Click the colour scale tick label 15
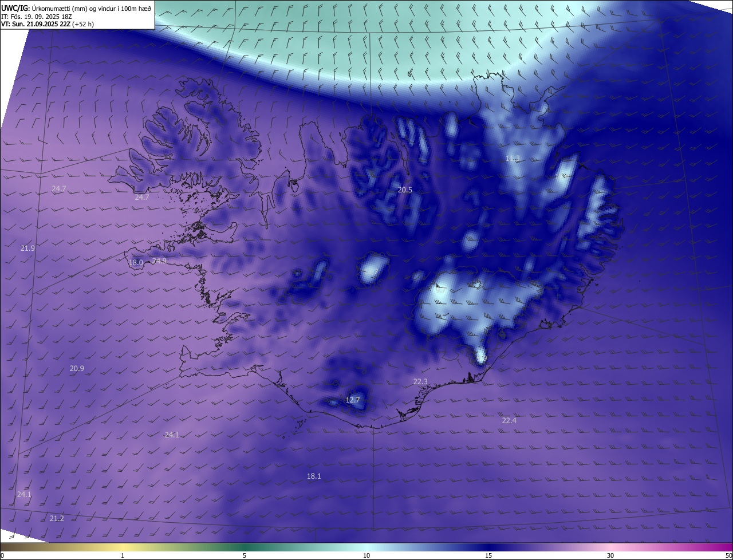This screenshot has width=733, height=560. (488, 555)
